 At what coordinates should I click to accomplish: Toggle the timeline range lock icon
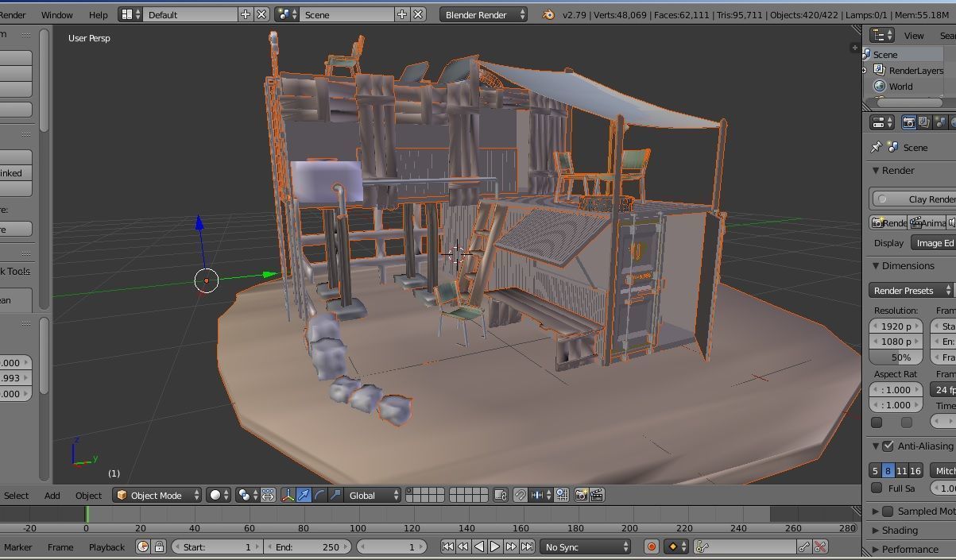159,546
